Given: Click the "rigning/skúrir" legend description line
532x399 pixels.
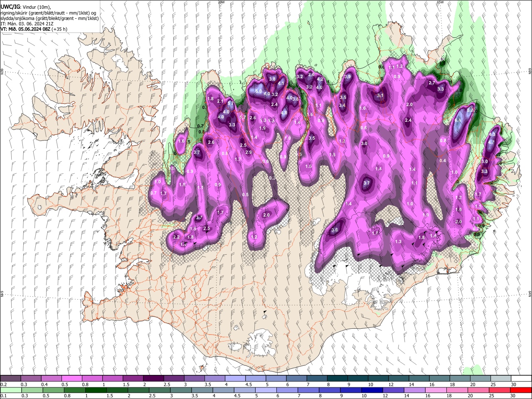Looking at the screenshot, I should click(x=49, y=12).
